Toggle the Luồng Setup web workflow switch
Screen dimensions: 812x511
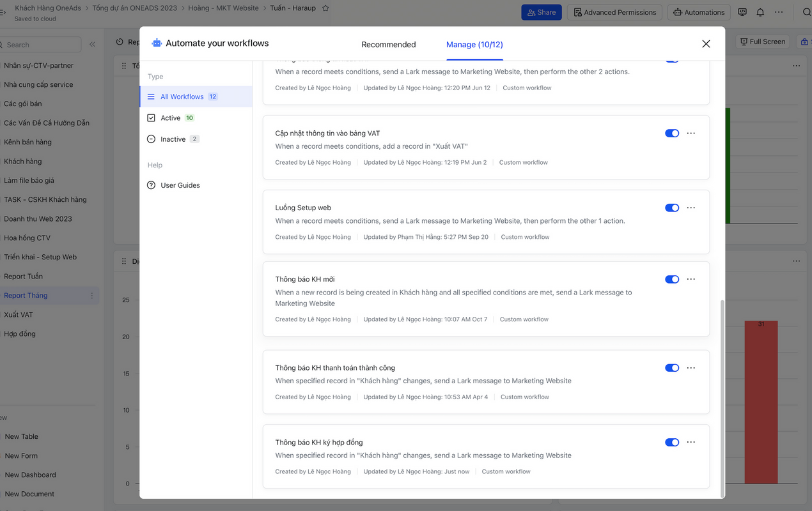(672, 208)
